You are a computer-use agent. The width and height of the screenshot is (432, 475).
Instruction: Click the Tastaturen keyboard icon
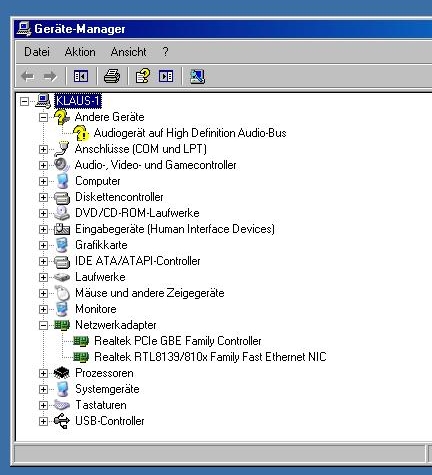[x=62, y=405]
